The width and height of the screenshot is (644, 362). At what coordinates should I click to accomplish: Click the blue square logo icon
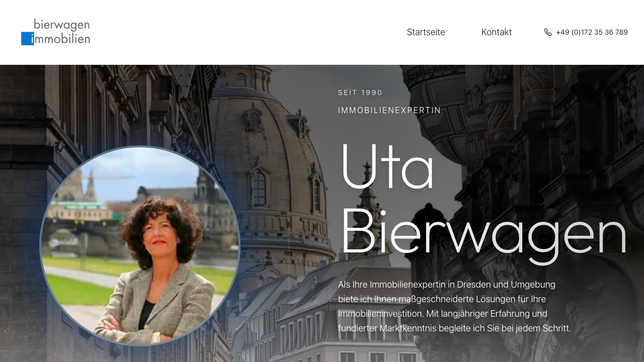[x=27, y=39]
